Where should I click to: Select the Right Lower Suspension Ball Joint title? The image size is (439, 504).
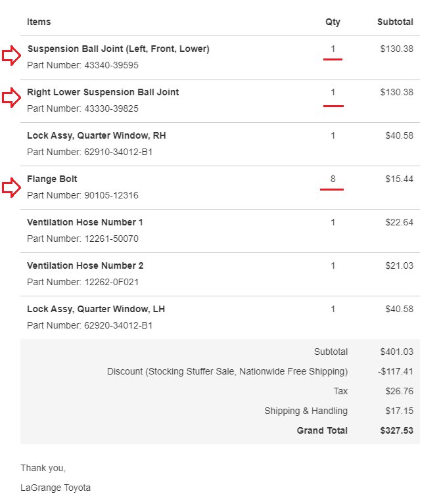103,92
